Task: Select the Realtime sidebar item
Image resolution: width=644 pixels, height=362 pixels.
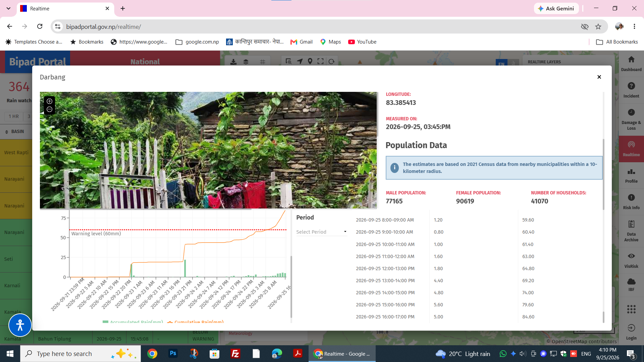Action: (x=631, y=149)
